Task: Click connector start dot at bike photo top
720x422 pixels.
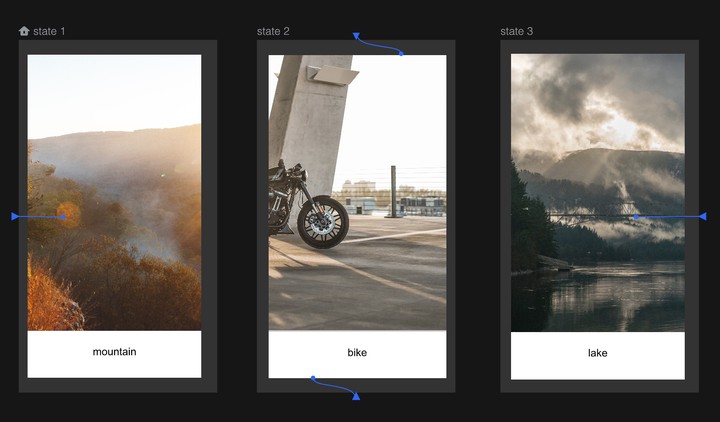Action: point(401,54)
